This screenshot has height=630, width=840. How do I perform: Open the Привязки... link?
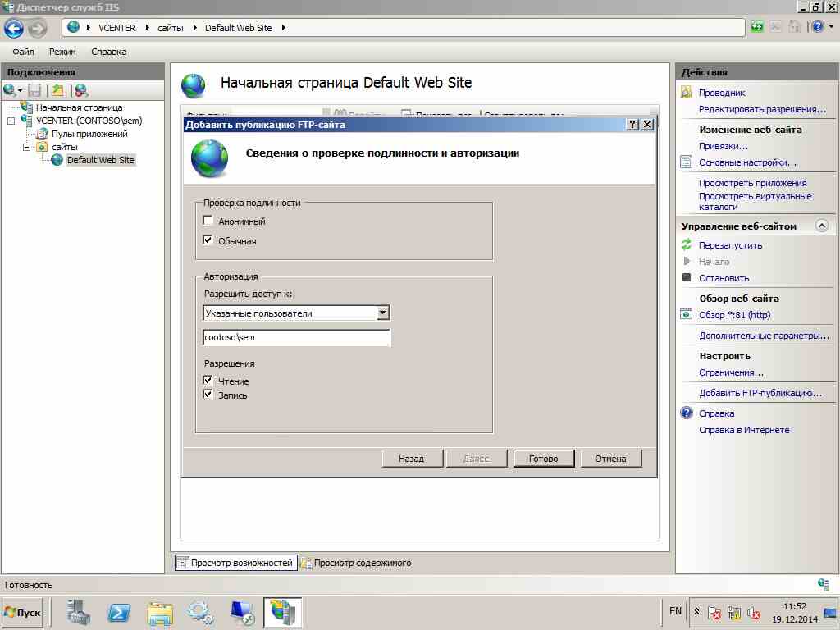click(x=723, y=146)
